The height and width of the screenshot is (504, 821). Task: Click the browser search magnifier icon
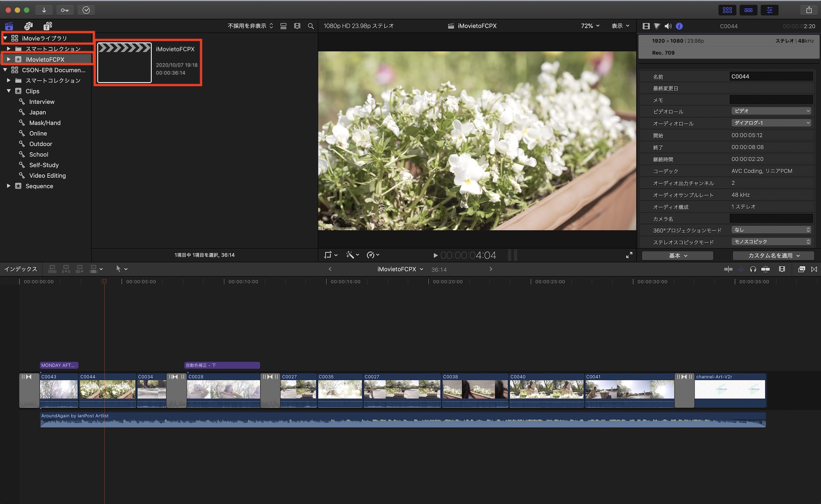[311, 26]
